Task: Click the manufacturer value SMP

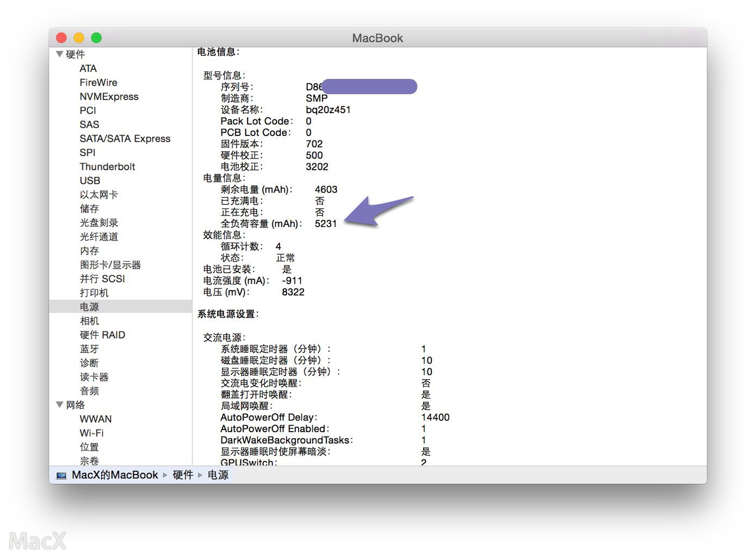Action: 317,99
